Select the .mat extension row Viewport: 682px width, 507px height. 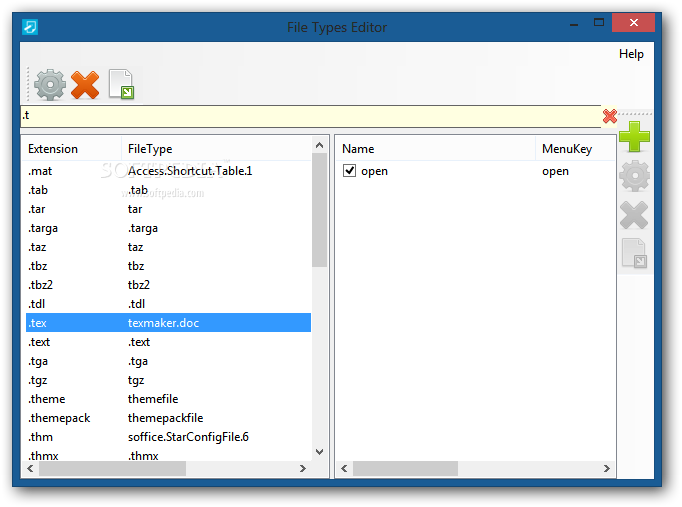pos(168,171)
